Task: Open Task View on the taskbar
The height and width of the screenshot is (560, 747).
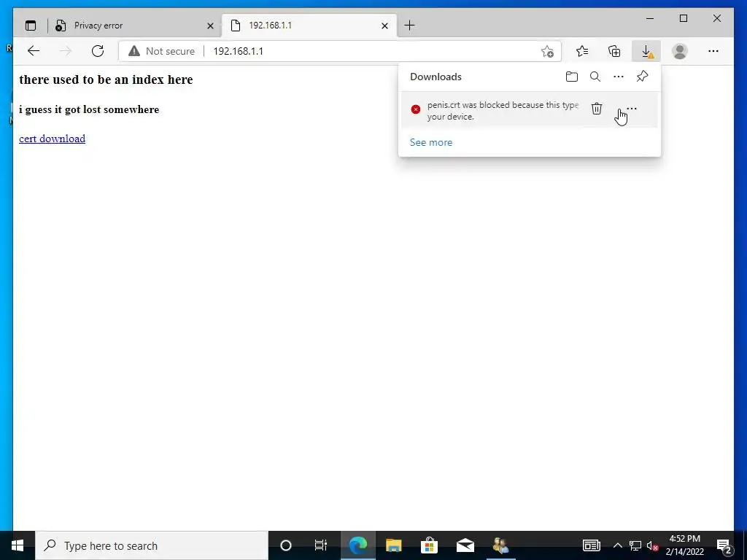Action: (321, 545)
